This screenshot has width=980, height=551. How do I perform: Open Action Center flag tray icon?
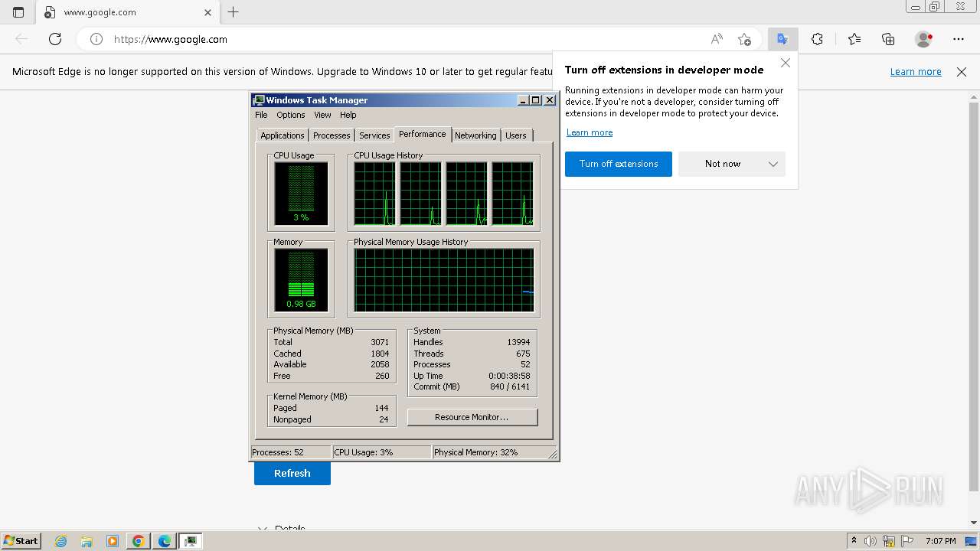908,541
